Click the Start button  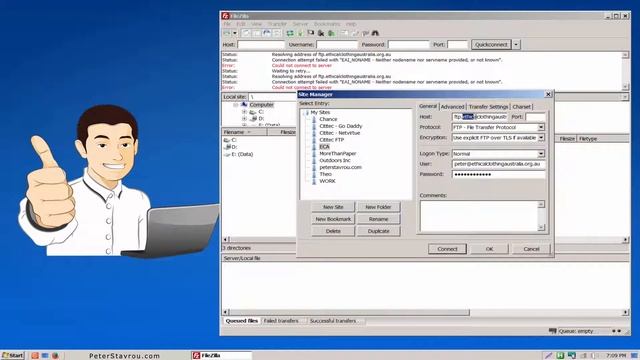13,356
